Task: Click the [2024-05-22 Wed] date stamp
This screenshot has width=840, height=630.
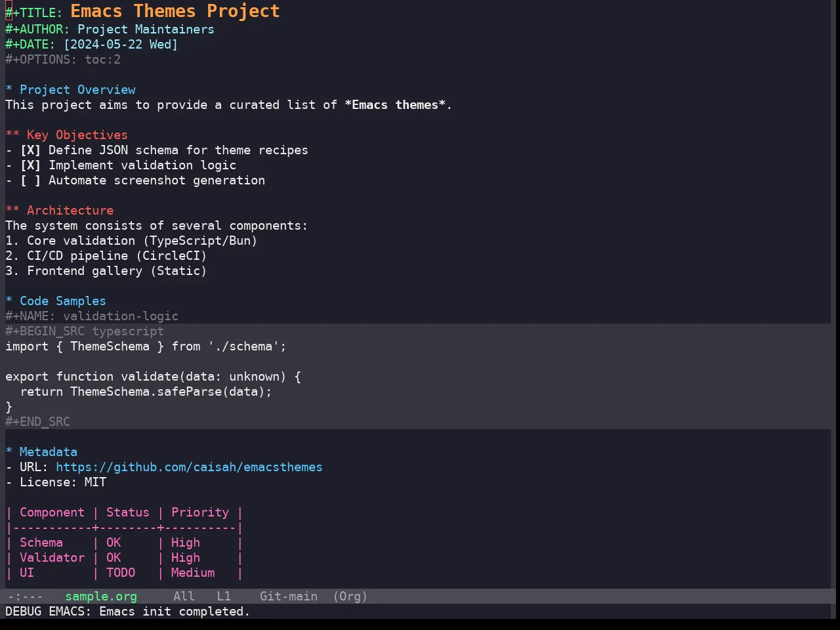Action: (121, 45)
